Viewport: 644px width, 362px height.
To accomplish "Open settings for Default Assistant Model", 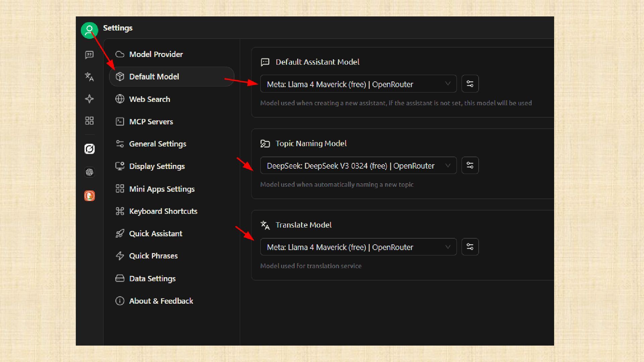I will [470, 84].
